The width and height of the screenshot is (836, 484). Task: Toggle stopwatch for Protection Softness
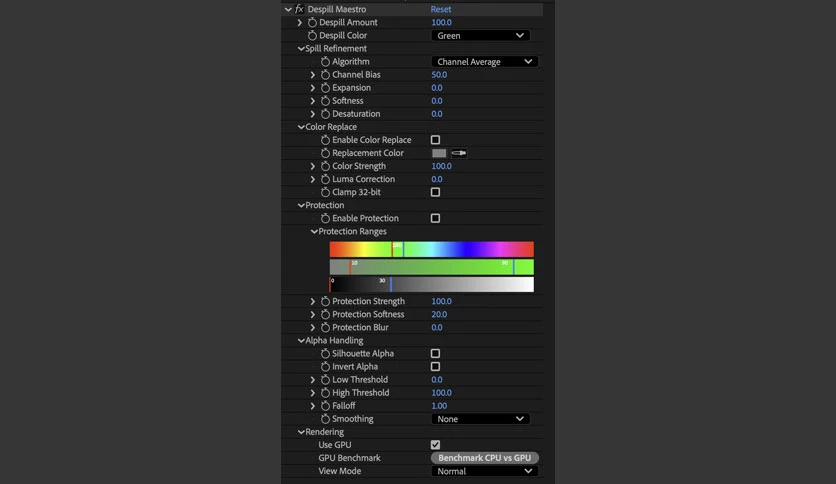(x=325, y=314)
